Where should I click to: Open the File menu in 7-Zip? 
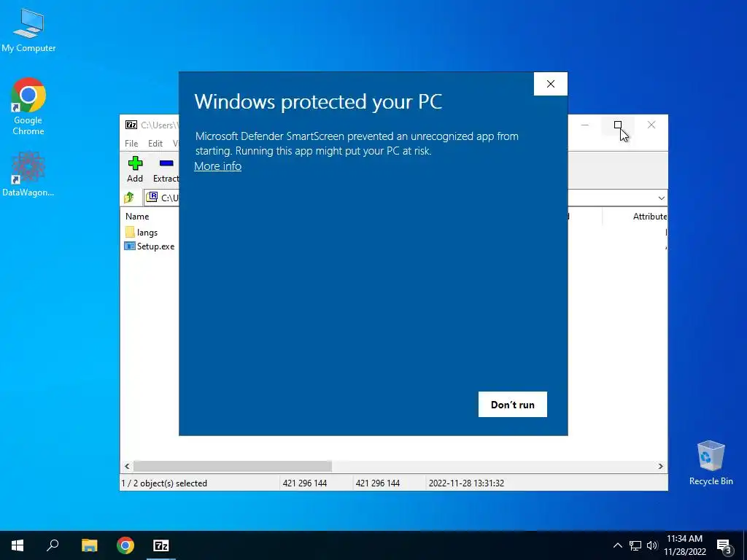tap(131, 144)
